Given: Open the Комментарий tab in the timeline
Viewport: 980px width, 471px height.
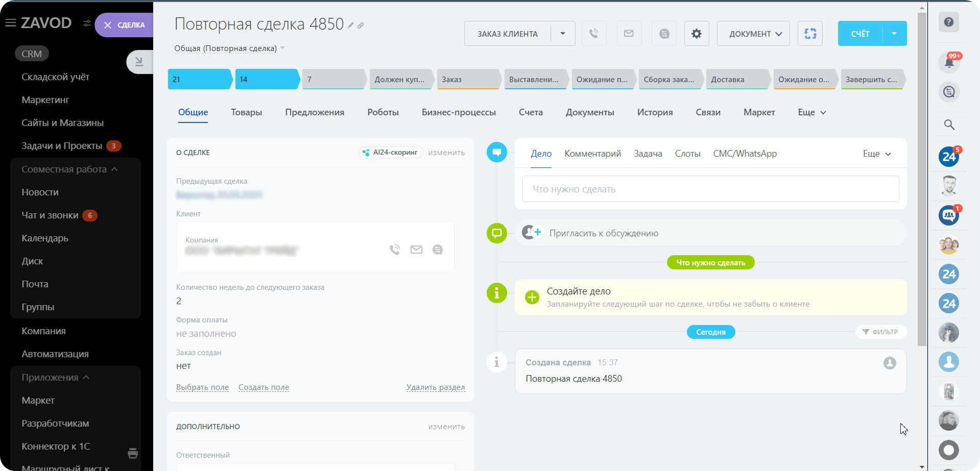Looking at the screenshot, I should click(592, 153).
